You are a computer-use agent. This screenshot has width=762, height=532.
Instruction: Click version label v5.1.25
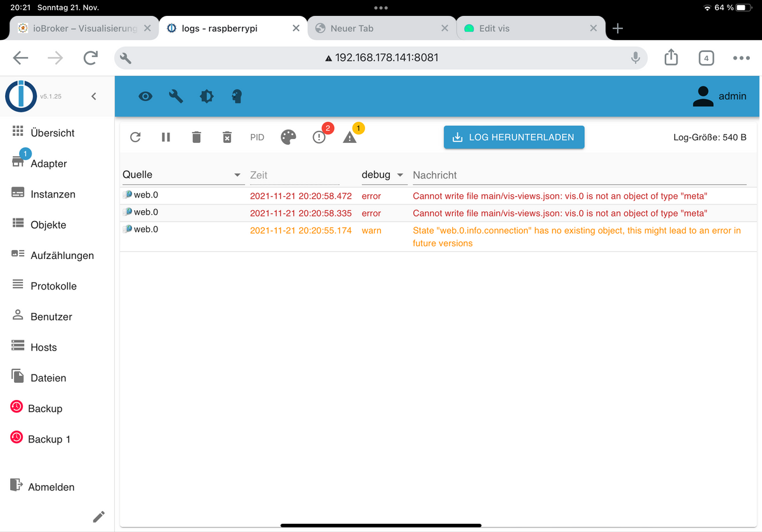(51, 96)
